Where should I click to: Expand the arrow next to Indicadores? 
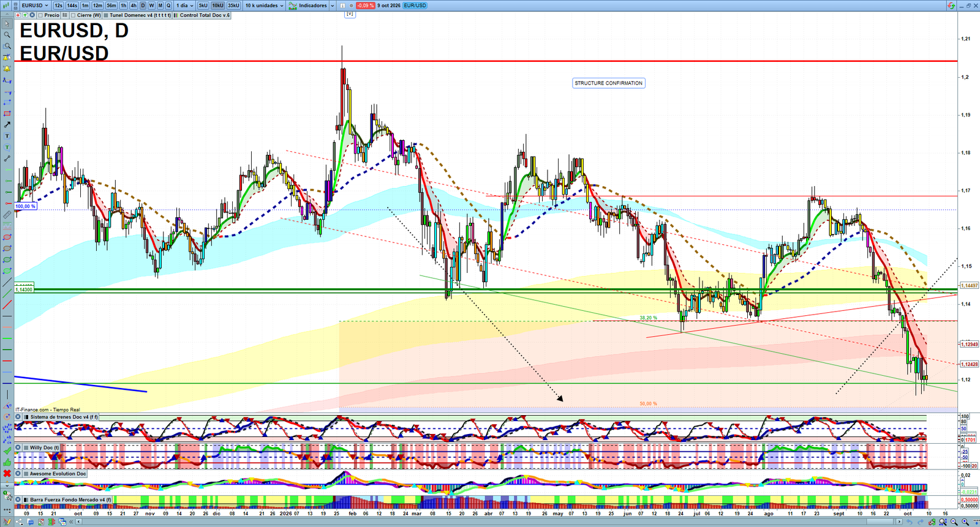[x=332, y=6]
